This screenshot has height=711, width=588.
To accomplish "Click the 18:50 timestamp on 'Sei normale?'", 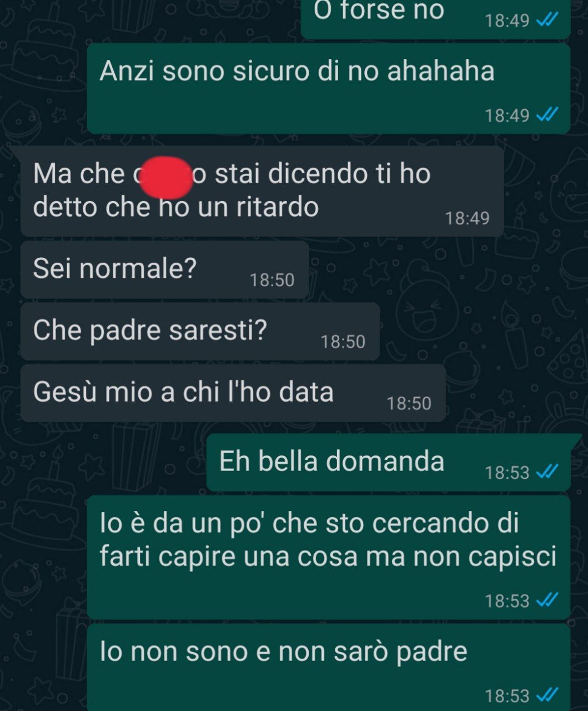I will click(272, 280).
